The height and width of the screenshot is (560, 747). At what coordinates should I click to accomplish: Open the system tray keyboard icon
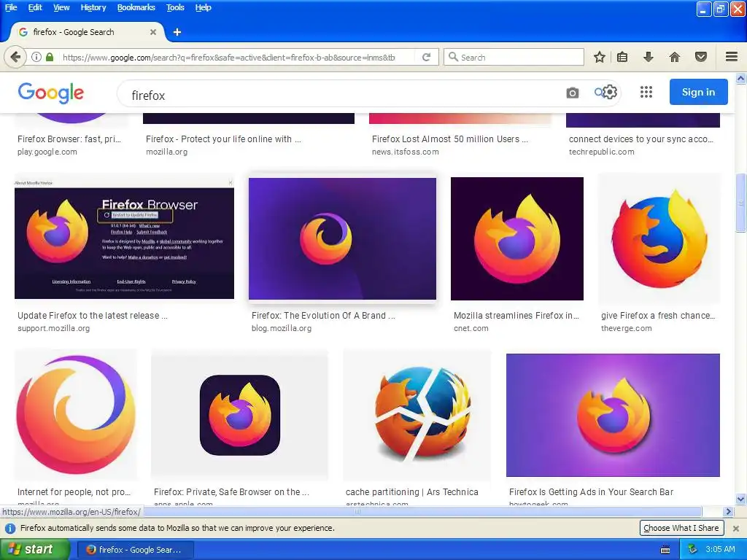pos(665,550)
